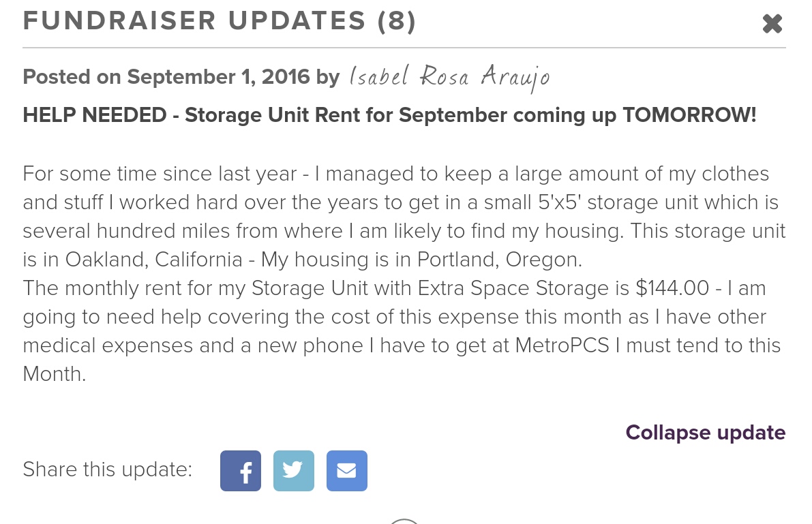Viewport: 812px width, 524px height.
Task: Click the posted date September 1, 2016
Action: (218, 77)
